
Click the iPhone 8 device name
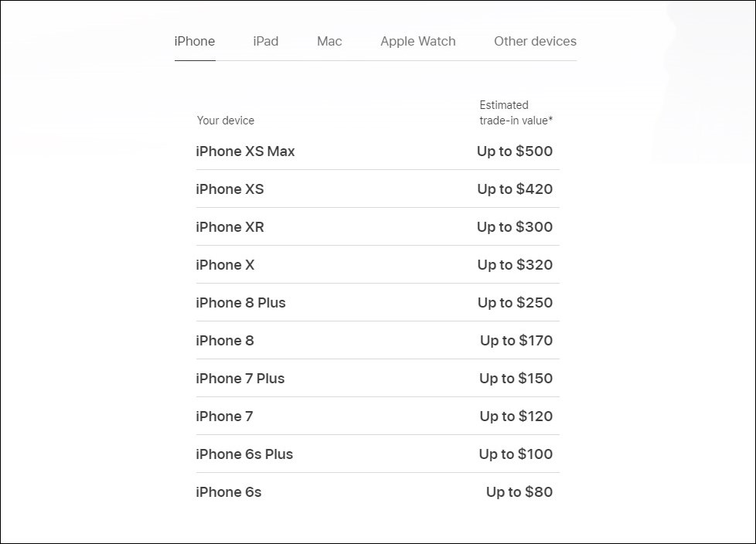point(225,341)
